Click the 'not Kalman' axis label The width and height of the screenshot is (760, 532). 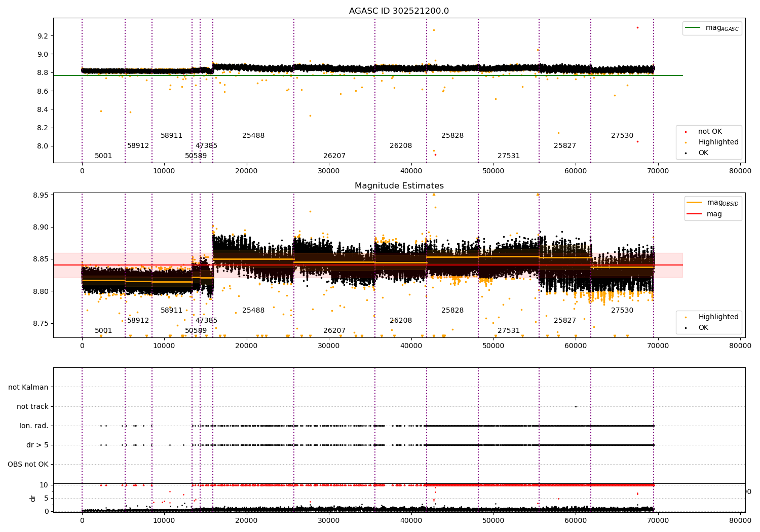click(x=28, y=387)
